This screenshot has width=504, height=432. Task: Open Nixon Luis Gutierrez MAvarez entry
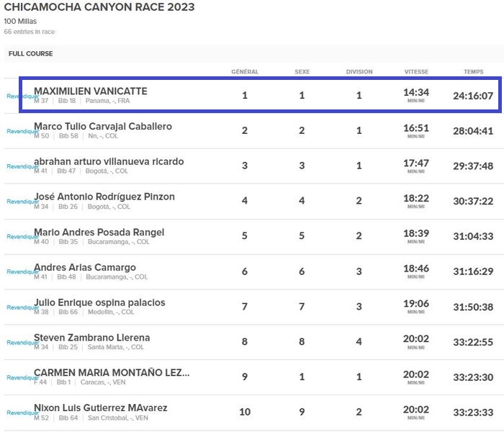(x=101, y=408)
